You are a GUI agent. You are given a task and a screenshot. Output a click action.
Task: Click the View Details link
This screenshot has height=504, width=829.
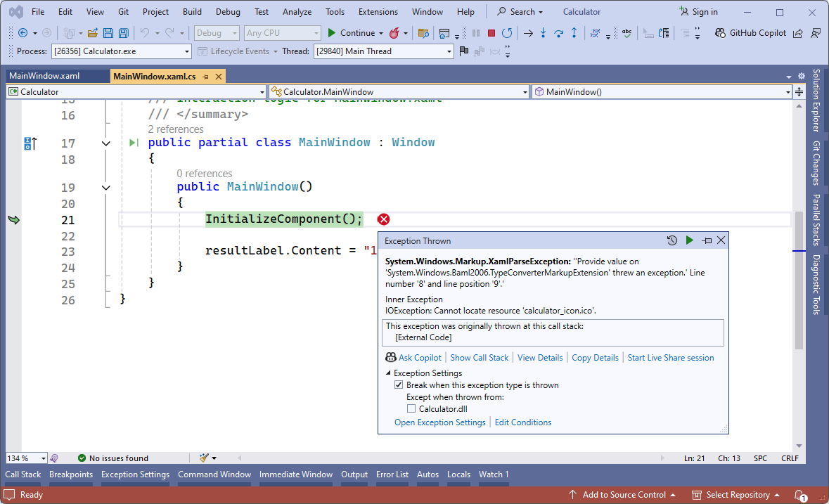click(x=540, y=358)
